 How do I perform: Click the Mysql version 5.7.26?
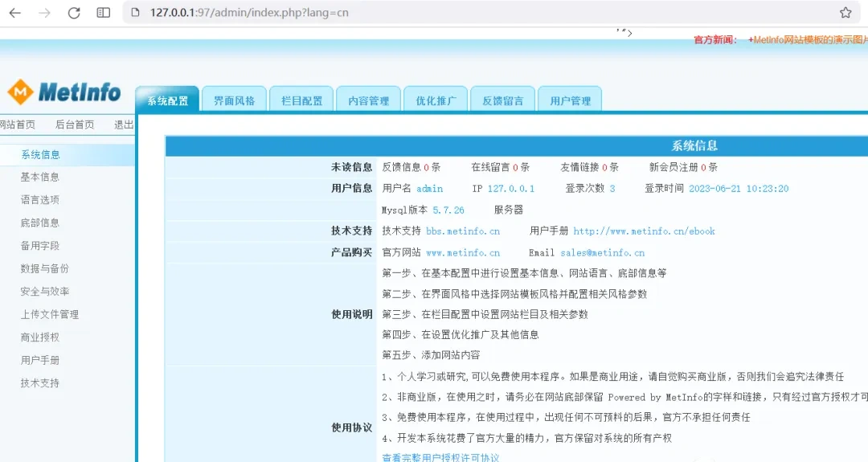pyautogui.click(x=448, y=211)
